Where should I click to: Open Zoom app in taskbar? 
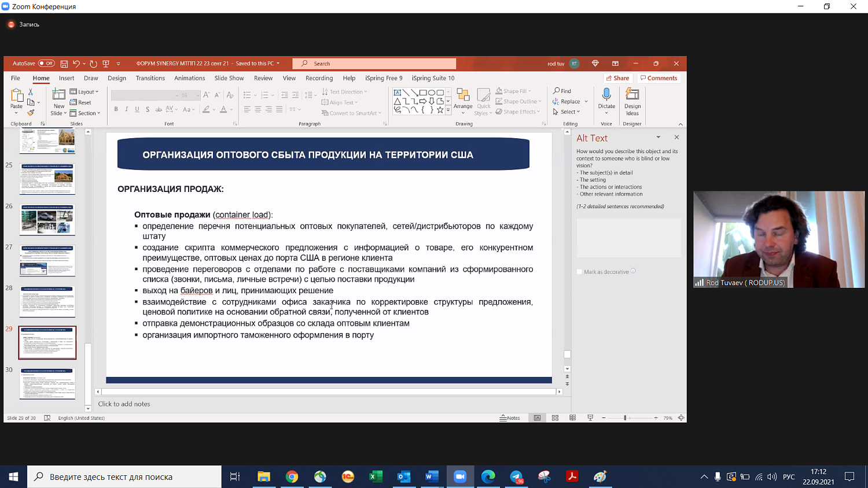tap(460, 476)
